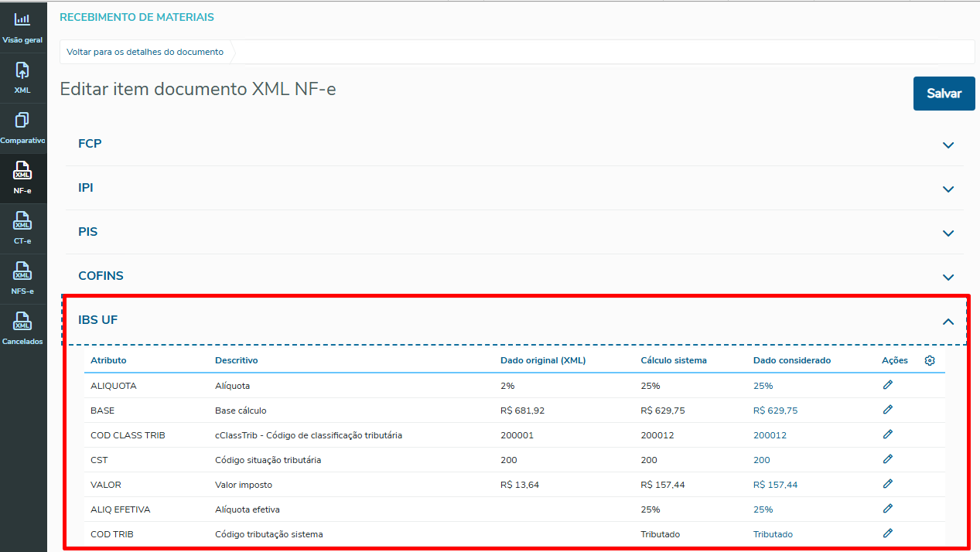This screenshot has width=980, height=552.
Task: Click the Dado original (XML) column header
Action: [x=543, y=360]
